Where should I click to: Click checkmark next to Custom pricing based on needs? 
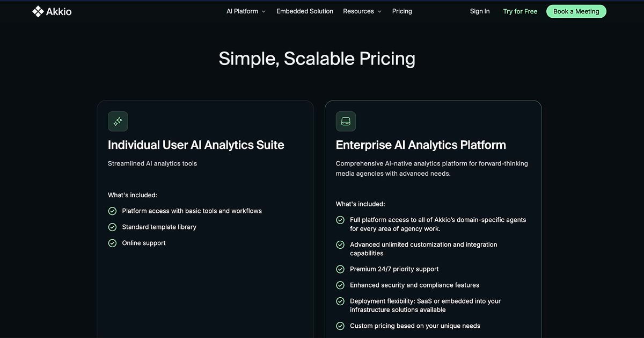[x=340, y=326]
